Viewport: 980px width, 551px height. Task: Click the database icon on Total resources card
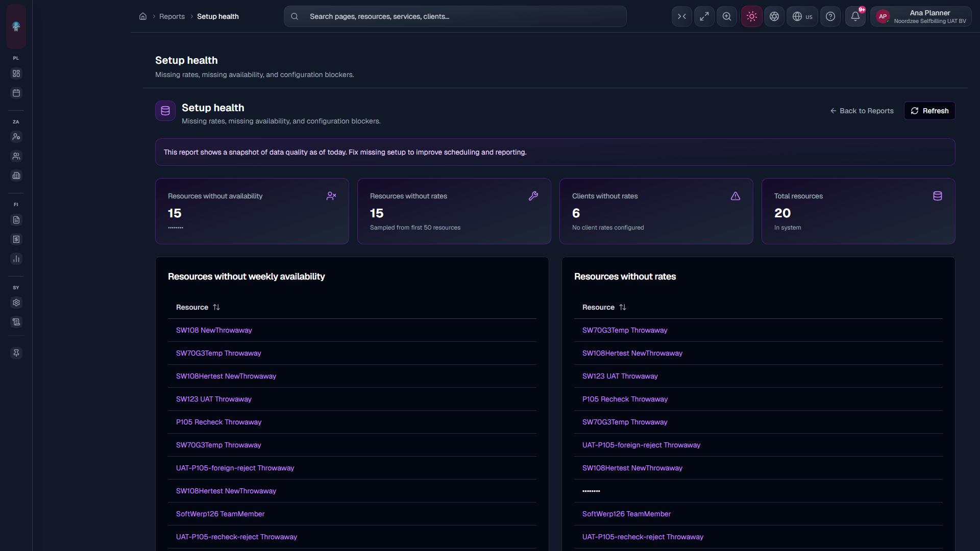(938, 196)
